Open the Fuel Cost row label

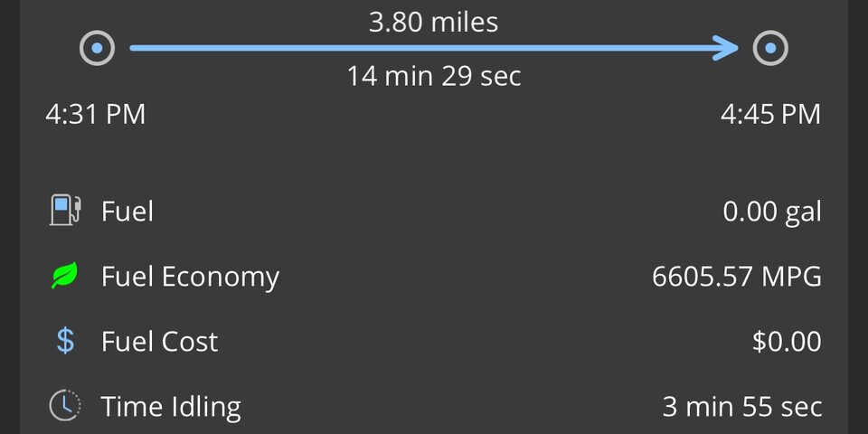coord(159,342)
